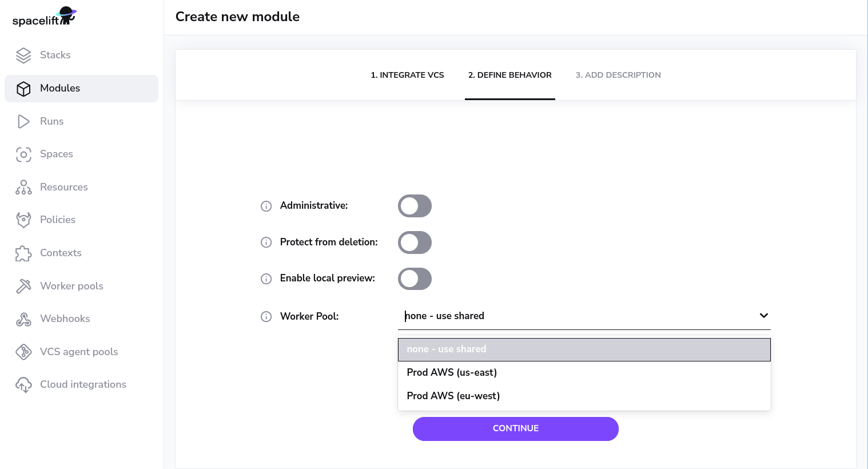Open the Webhooks section
The image size is (868, 469).
pos(65,319)
